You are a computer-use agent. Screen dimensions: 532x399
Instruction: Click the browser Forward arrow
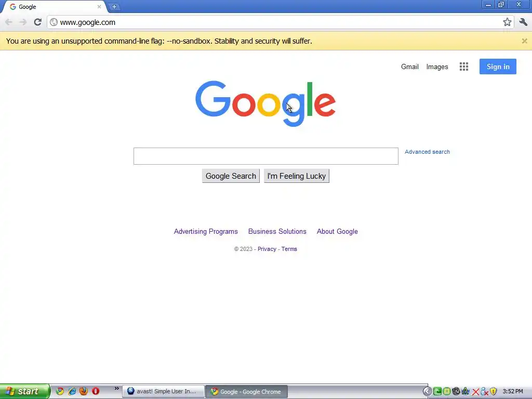[x=23, y=22]
